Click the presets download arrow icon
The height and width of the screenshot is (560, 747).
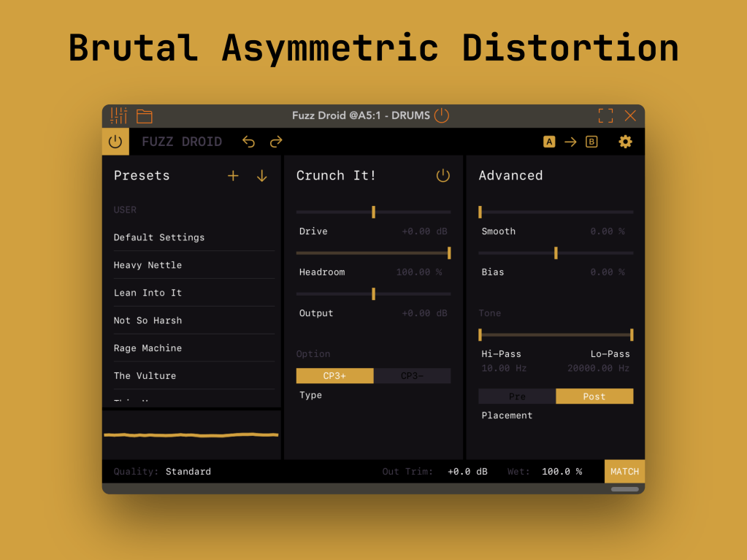click(x=262, y=175)
